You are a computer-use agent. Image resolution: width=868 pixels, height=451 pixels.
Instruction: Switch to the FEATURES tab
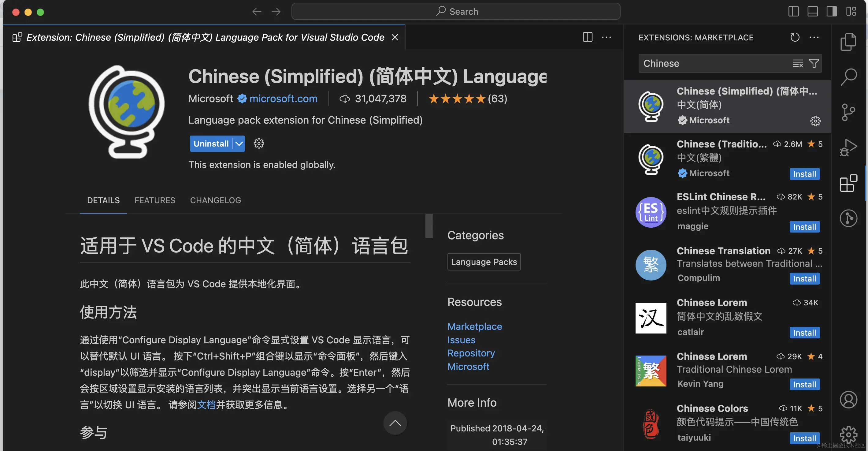(x=155, y=200)
